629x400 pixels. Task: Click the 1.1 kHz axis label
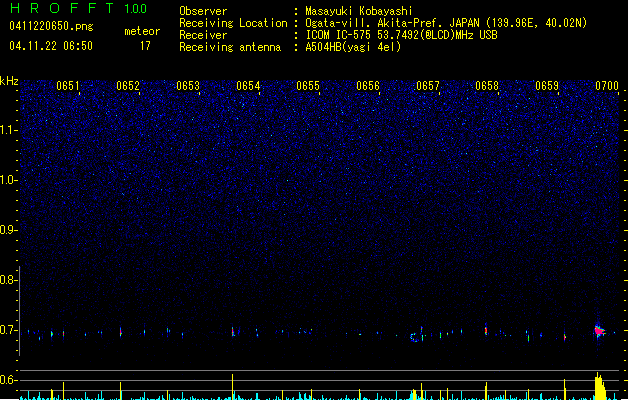point(8,130)
